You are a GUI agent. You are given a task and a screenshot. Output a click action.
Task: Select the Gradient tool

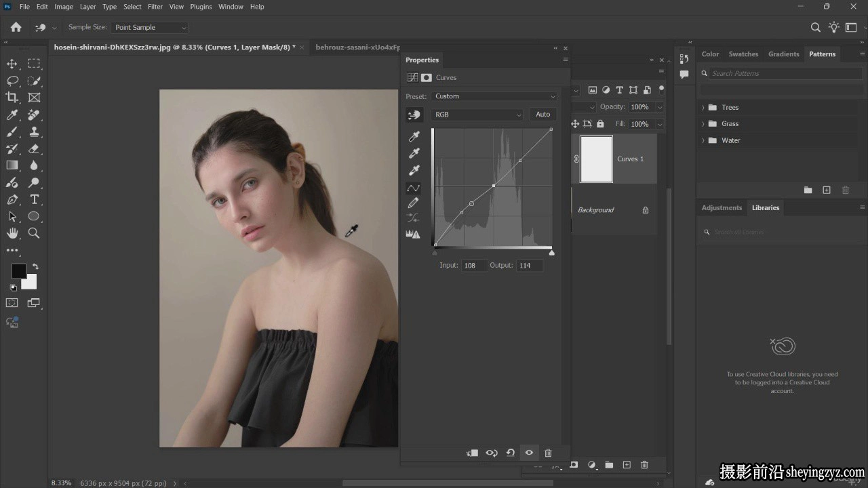[12, 165]
